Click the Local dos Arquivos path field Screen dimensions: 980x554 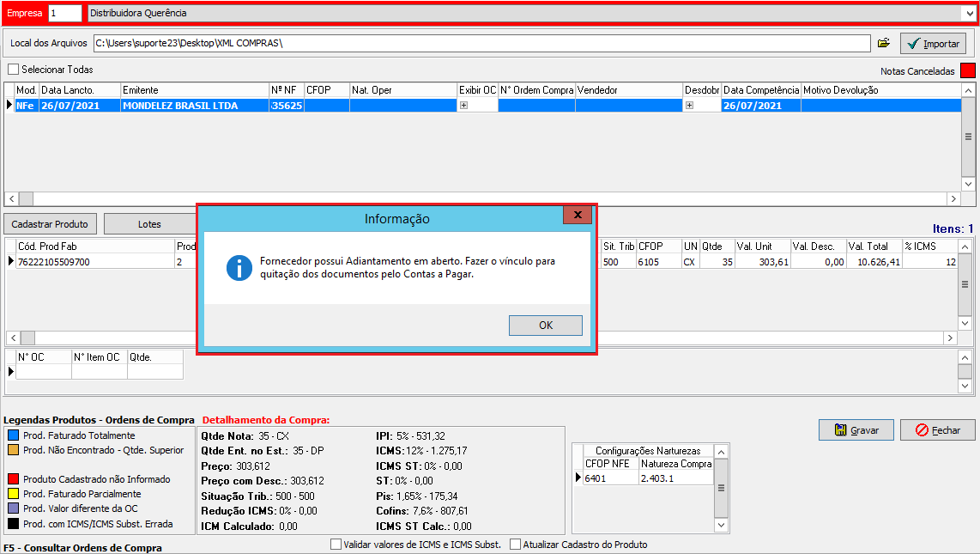point(481,43)
